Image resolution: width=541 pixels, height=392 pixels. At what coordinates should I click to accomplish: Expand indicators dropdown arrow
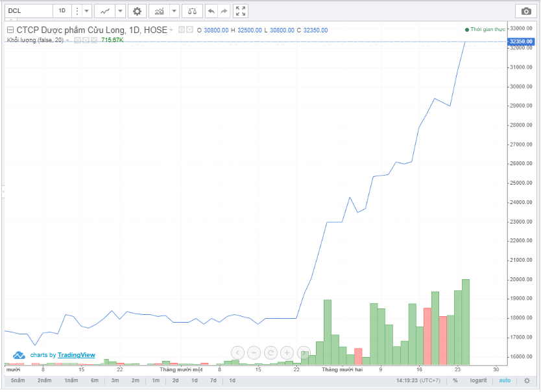[x=174, y=11]
